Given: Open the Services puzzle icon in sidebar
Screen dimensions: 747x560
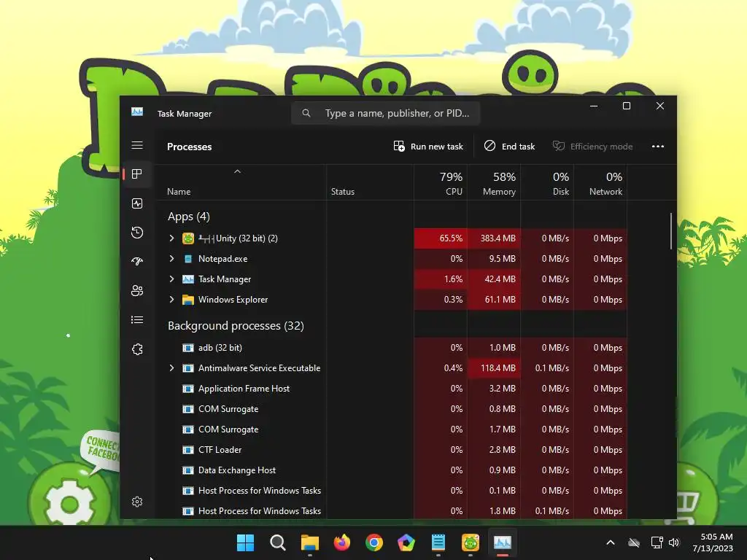Looking at the screenshot, I should point(137,349).
